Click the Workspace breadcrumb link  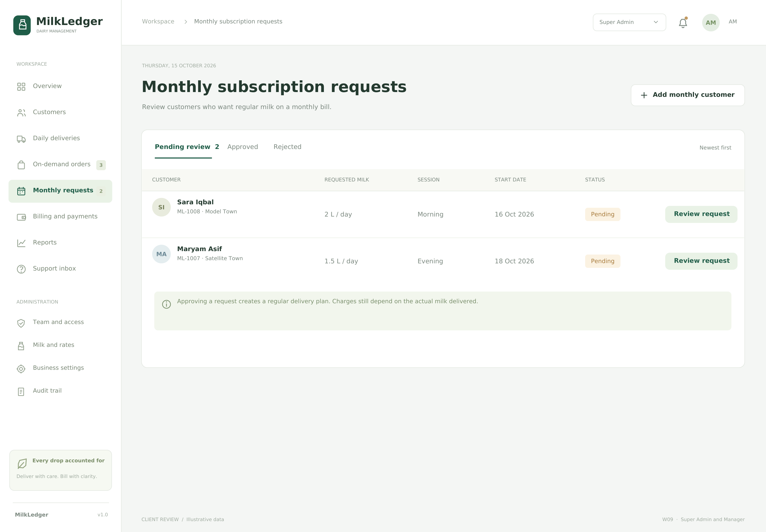tap(158, 21)
